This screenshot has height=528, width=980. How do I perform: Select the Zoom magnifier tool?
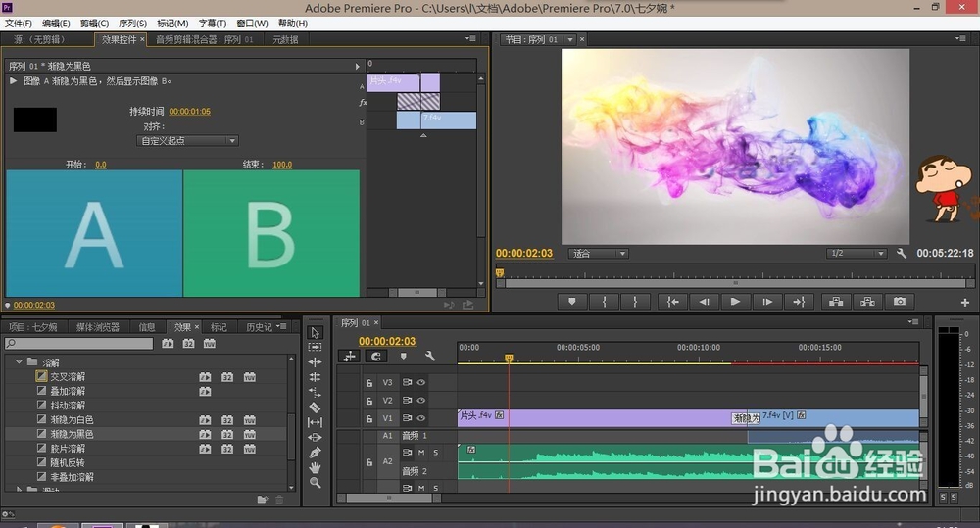(315, 482)
